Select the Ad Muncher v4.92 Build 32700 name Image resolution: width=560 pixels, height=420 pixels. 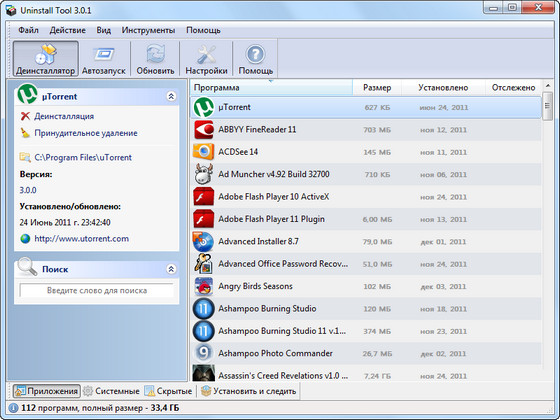[274, 174]
